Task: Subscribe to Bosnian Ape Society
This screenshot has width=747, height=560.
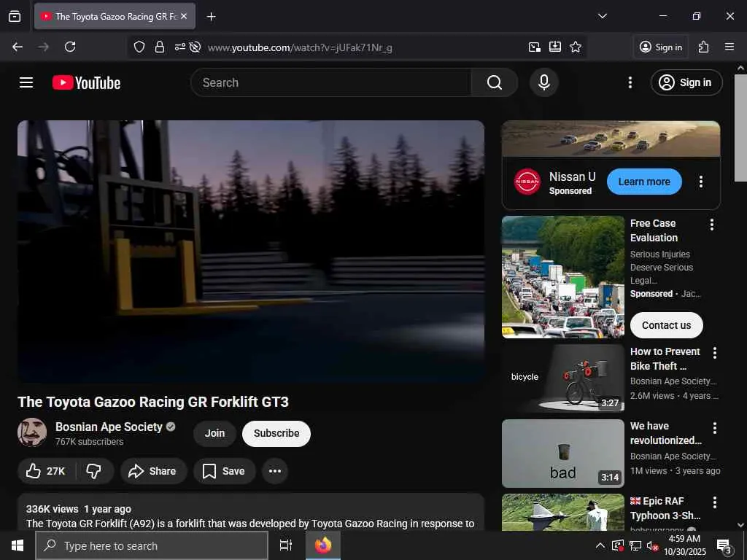Action: click(276, 433)
